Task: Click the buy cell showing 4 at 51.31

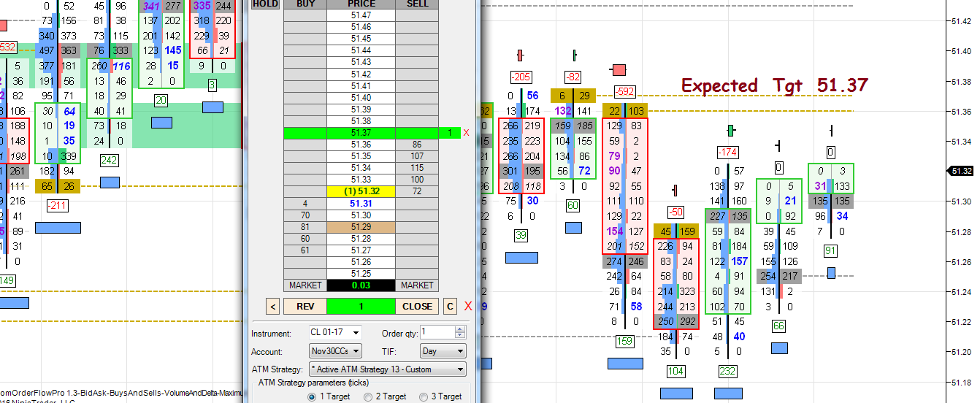Action: click(305, 204)
